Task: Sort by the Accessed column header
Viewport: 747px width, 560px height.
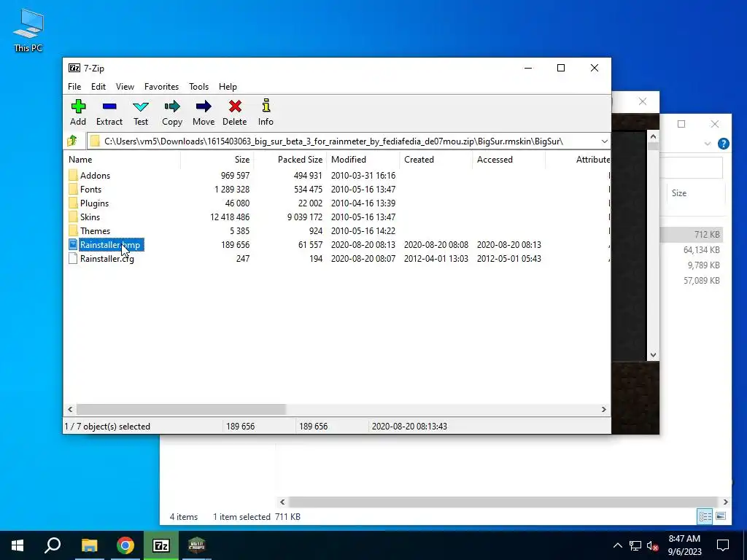Action: [x=508, y=160]
